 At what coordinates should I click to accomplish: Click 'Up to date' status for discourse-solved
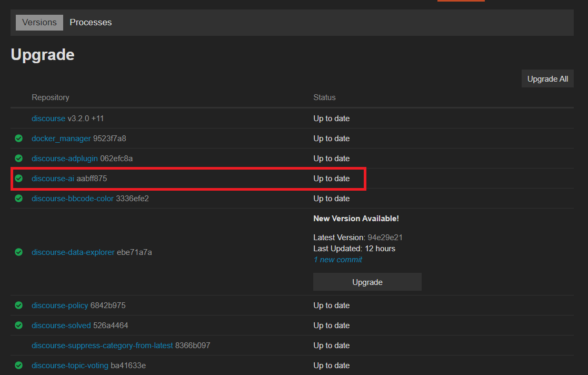pos(332,325)
